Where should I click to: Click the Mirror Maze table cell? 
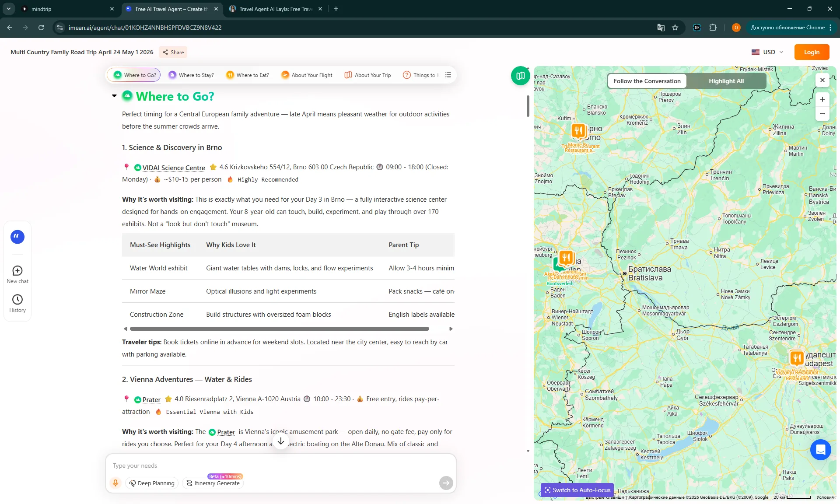[x=147, y=291]
